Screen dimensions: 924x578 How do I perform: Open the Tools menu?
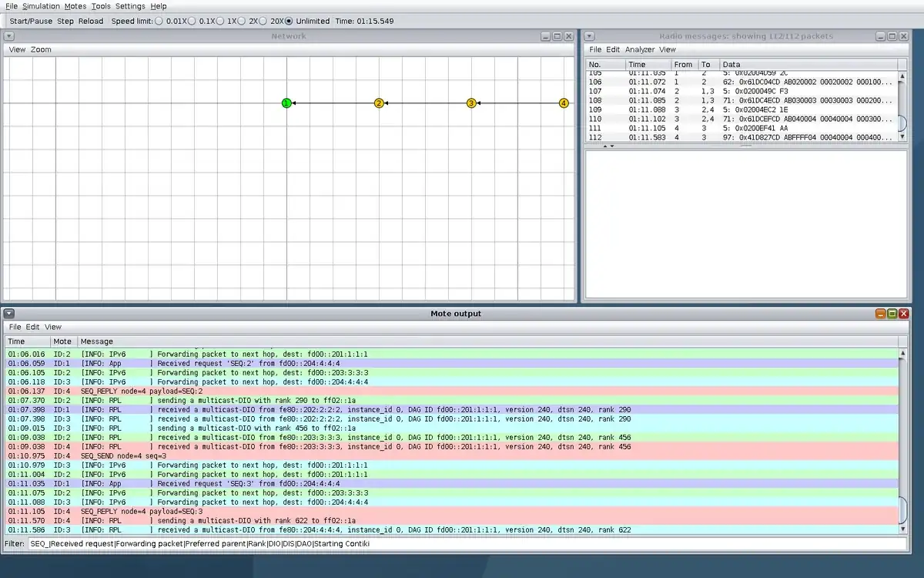coord(101,6)
